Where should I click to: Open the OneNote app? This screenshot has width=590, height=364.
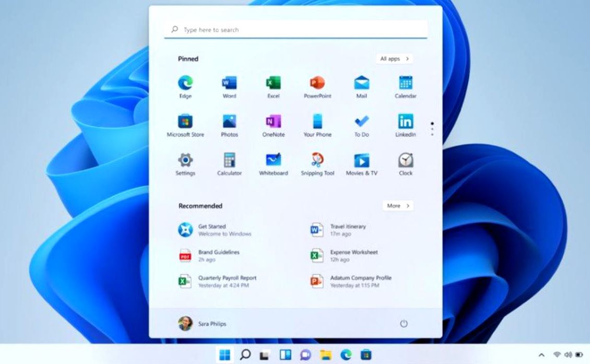(274, 125)
